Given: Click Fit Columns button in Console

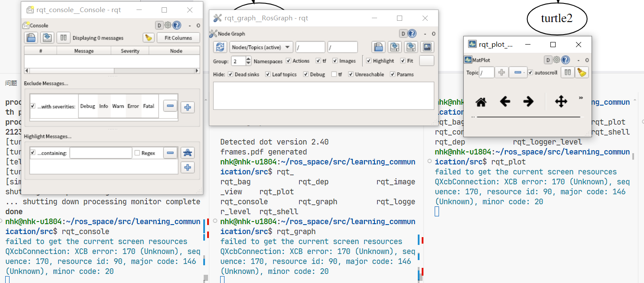Looking at the screenshot, I should click(178, 38).
